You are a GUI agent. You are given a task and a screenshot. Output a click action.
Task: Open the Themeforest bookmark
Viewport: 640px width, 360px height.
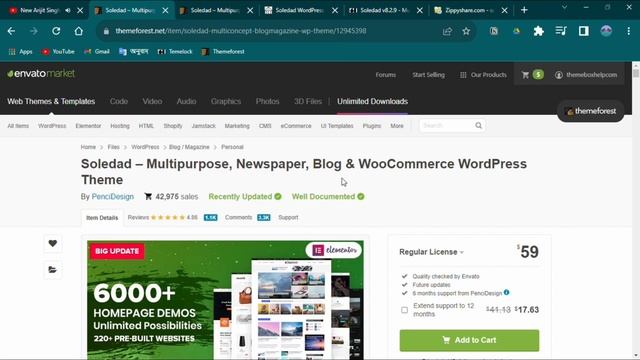(223, 52)
